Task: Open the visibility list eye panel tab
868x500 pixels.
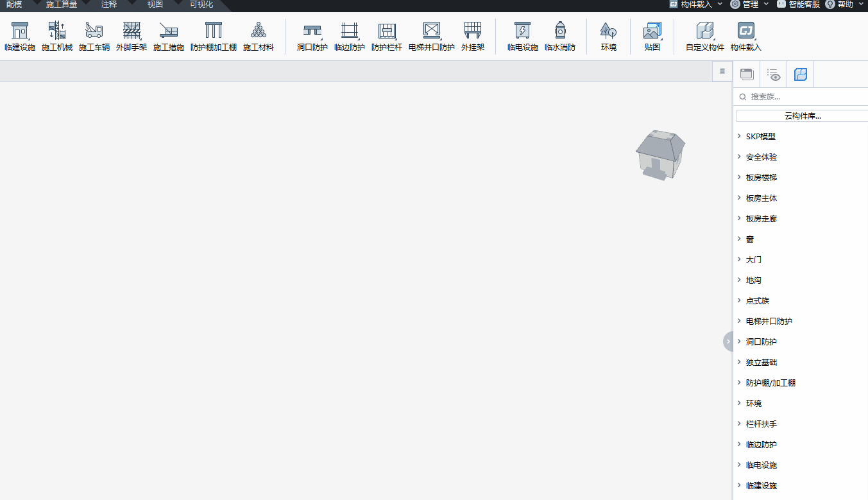Action: tap(774, 74)
